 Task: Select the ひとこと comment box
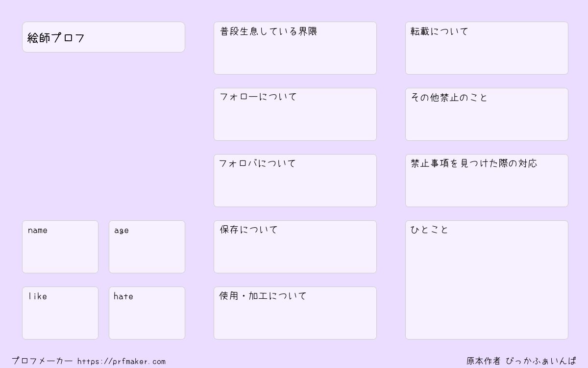pos(487,280)
